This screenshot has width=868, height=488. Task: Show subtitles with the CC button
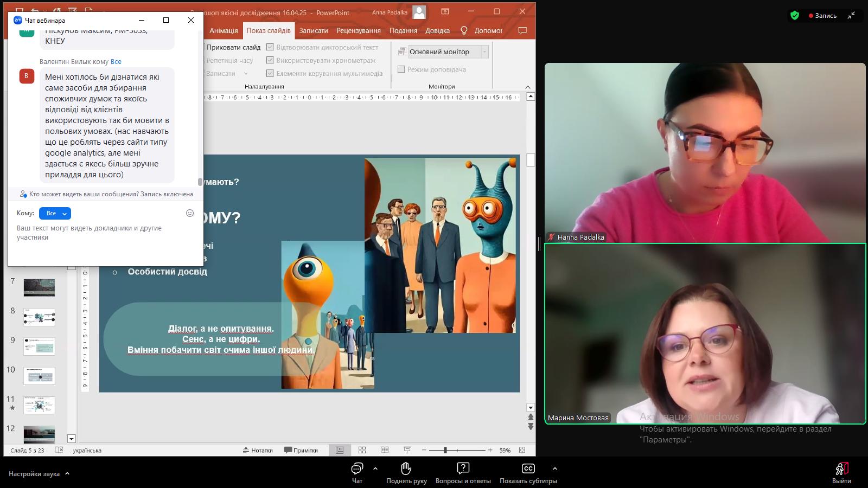pos(528,473)
